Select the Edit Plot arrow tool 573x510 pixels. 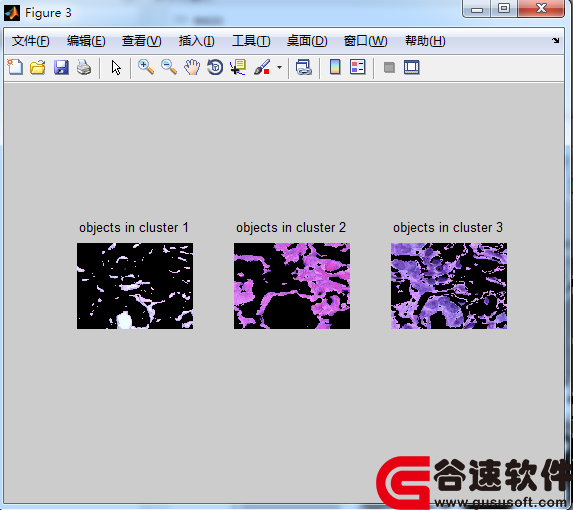point(116,68)
